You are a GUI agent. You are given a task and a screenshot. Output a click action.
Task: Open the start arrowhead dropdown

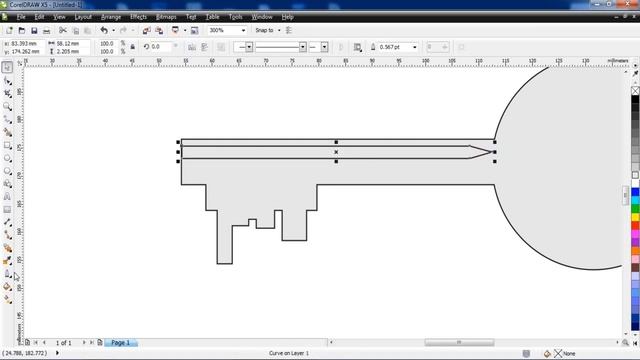tap(249, 47)
